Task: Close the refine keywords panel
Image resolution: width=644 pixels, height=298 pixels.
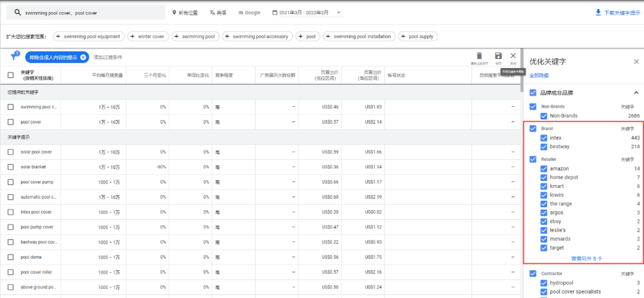Action: point(636,62)
